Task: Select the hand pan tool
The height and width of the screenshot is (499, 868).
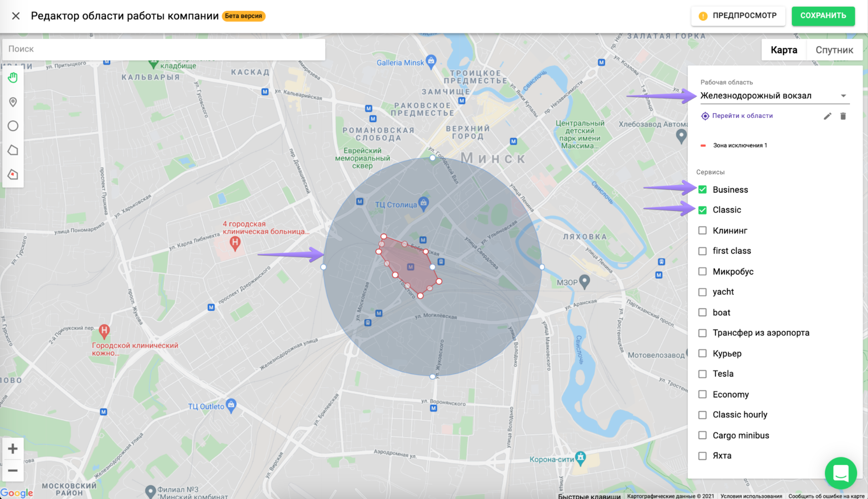Action: click(x=13, y=78)
